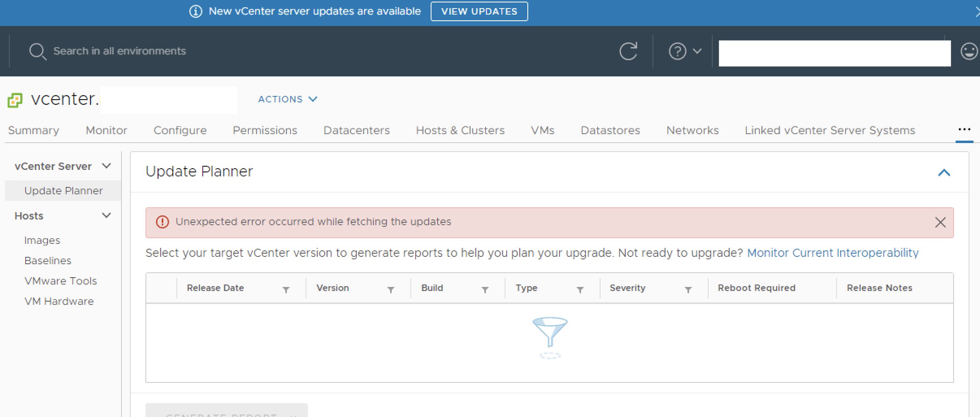Click the red error alert icon
This screenshot has width=980, height=417.
pyautogui.click(x=163, y=222)
